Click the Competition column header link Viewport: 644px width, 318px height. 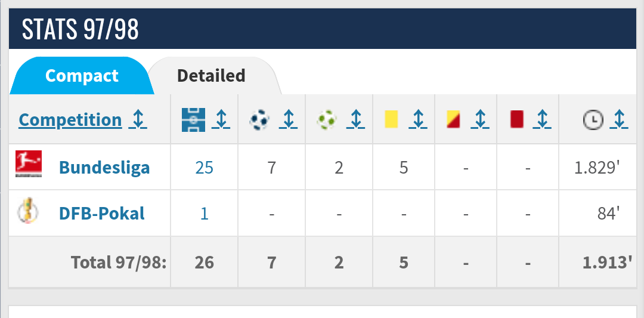point(70,120)
